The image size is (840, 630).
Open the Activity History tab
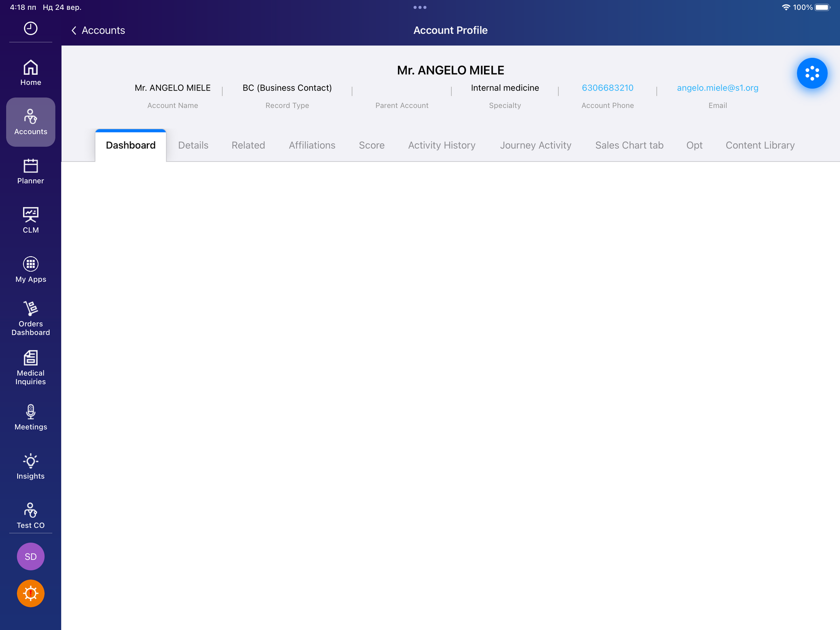pos(442,145)
